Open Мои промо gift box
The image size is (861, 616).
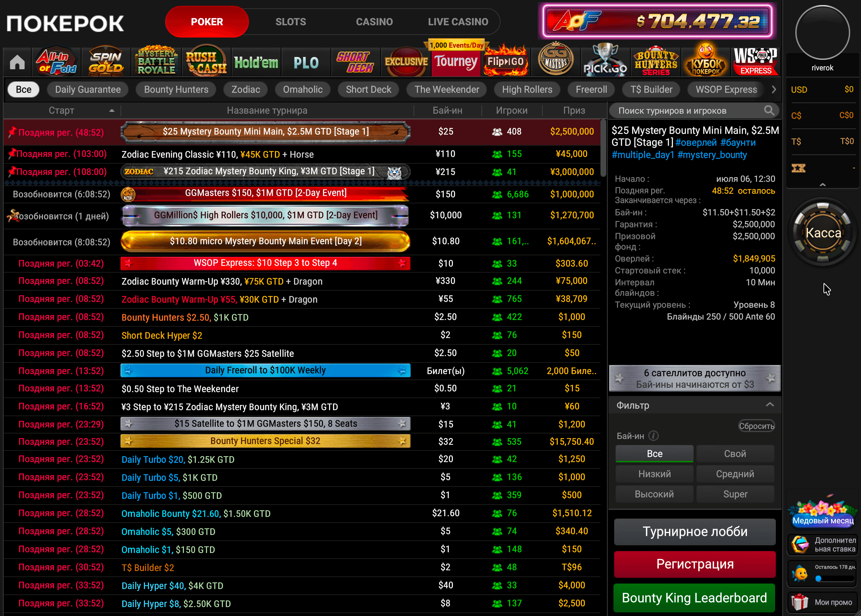click(822, 602)
